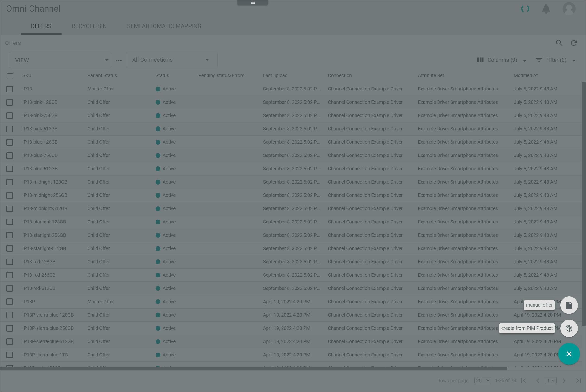586x392 pixels.
Task: Select the IP13P-sierra-blue-1TB checkbox
Action: tap(9, 355)
